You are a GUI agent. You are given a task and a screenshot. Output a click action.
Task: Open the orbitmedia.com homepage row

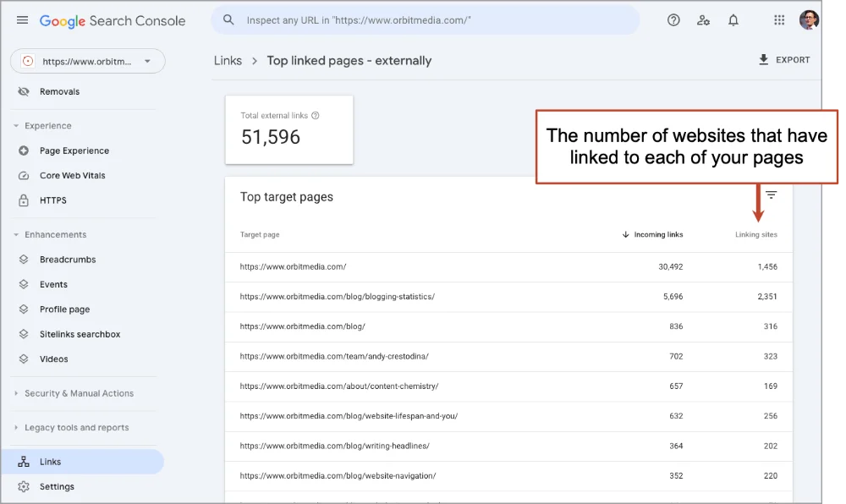tap(508, 267)
